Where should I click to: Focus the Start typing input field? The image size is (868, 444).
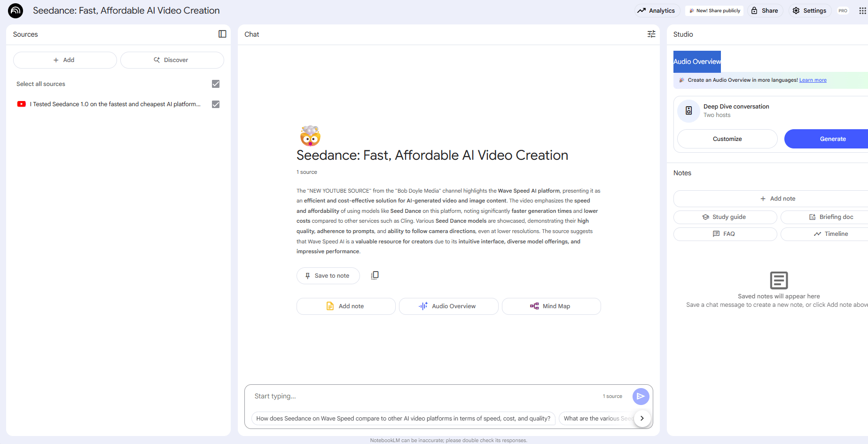(425, 397)
